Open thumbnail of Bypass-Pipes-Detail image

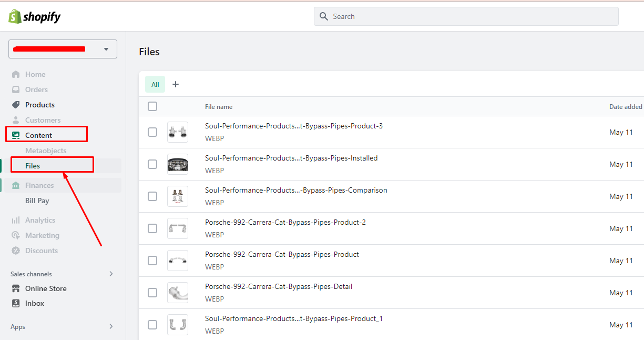pos(178,293)
